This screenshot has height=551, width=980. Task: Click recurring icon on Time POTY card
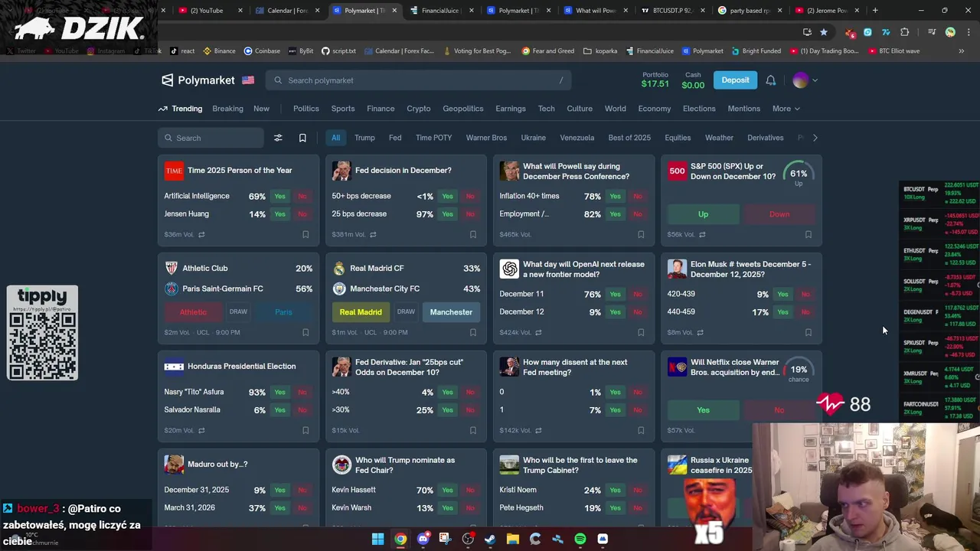tap(201, 234)
